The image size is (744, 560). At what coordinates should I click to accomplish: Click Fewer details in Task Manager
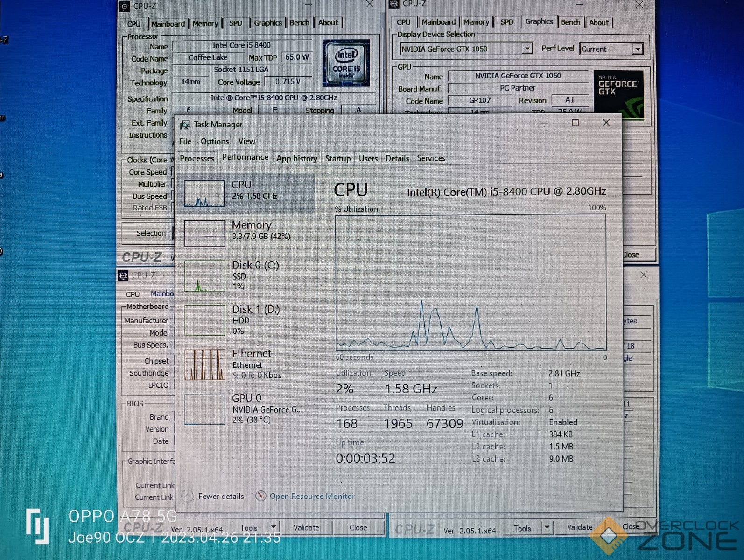coord(221,496)
